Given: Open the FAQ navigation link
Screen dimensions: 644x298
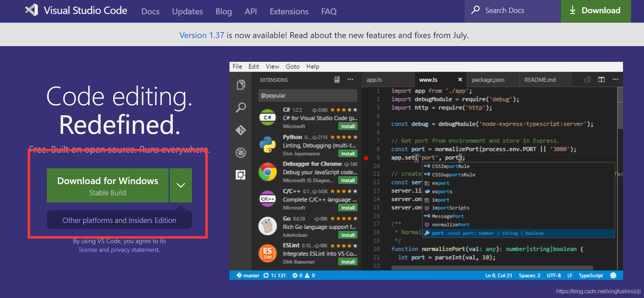Looking at the screenshot, I should [329, 12].
